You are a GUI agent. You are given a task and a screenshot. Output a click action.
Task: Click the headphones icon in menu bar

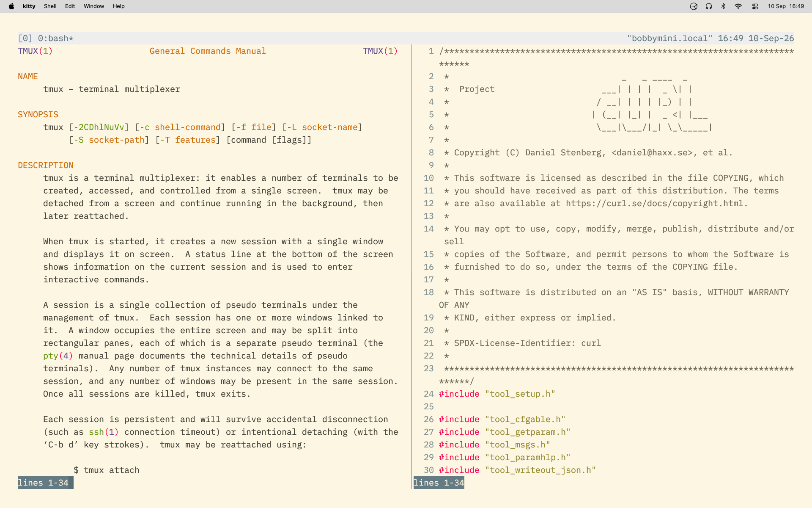pos(709,6)
